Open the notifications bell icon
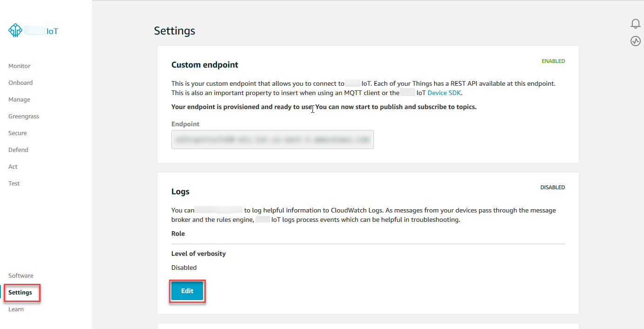The height and width of the screenshot is (329, 644). (636, 24)
